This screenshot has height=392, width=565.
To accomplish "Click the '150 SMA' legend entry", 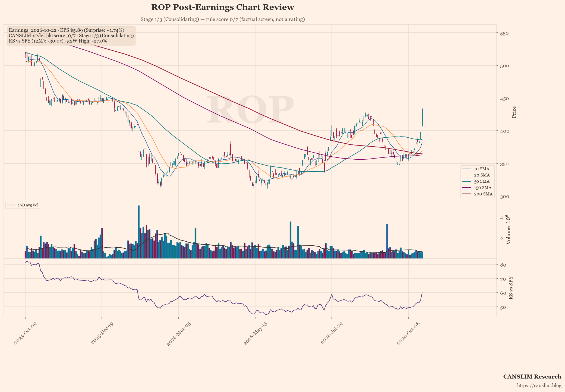I will pos(478,188).
